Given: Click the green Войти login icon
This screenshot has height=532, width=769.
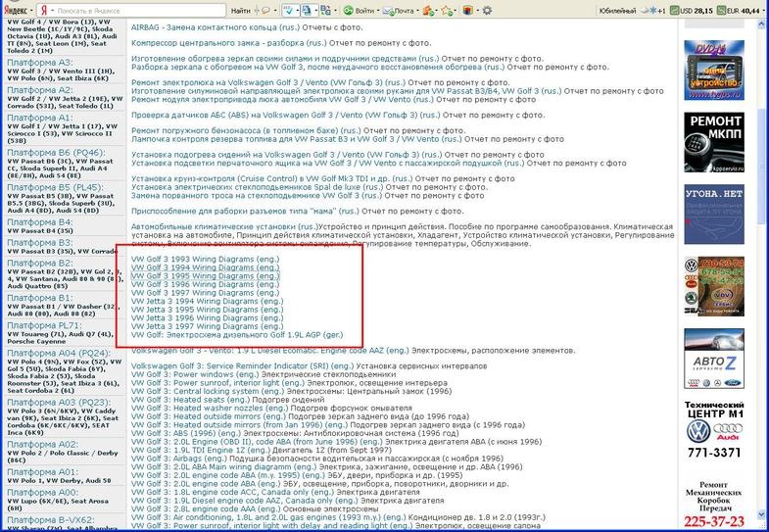Looking at the screenshot, I should pos(347,11).
